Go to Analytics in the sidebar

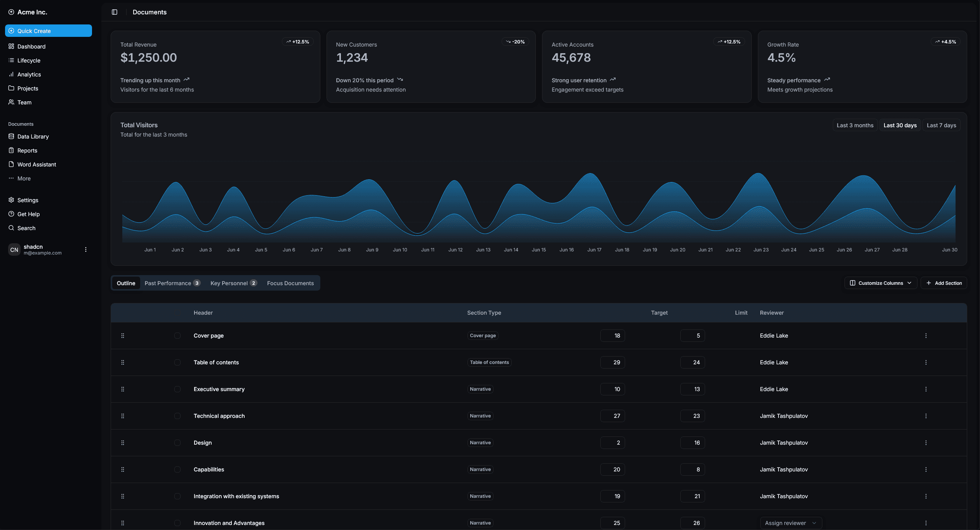tap(29, 74)
